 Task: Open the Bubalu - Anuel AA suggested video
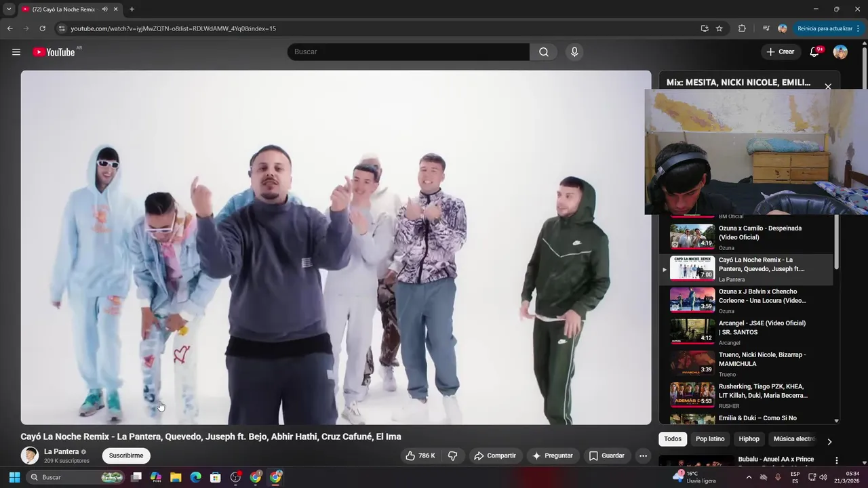click(x=776, y=460)
